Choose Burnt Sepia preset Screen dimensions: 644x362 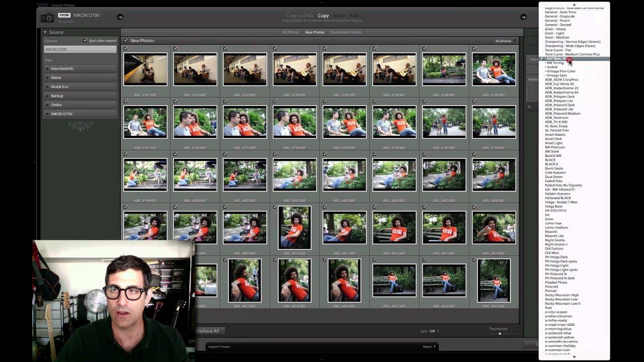coord(554,168)
